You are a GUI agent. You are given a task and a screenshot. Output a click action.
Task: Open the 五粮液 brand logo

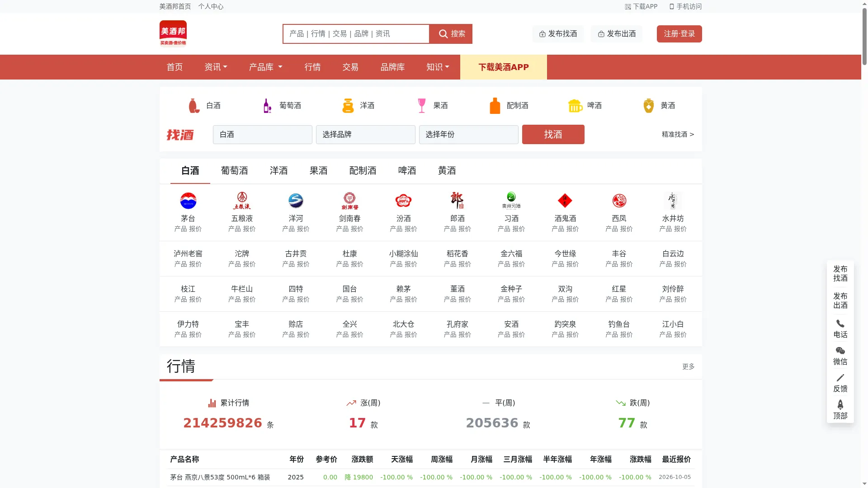(x=242, y=201)
